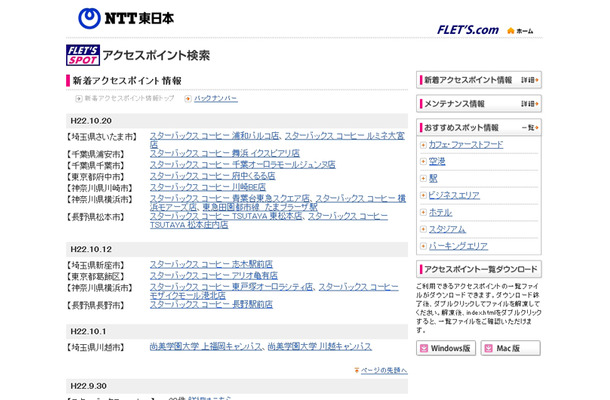Open スターバックス コーヒー 舞浜イクスピアリ店 link
The width and height of the screenshot is (610, 400).
(225, 153)
